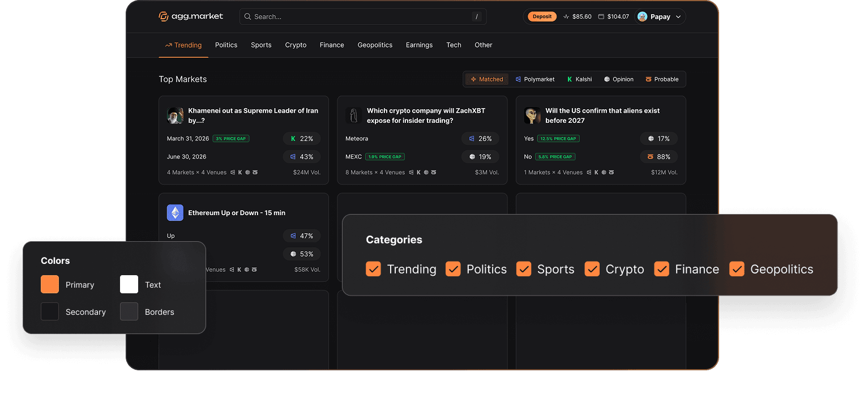This screenshot has width=868, height=419.
Task: Click the Top Markets heading
Action: coord(183,79)
